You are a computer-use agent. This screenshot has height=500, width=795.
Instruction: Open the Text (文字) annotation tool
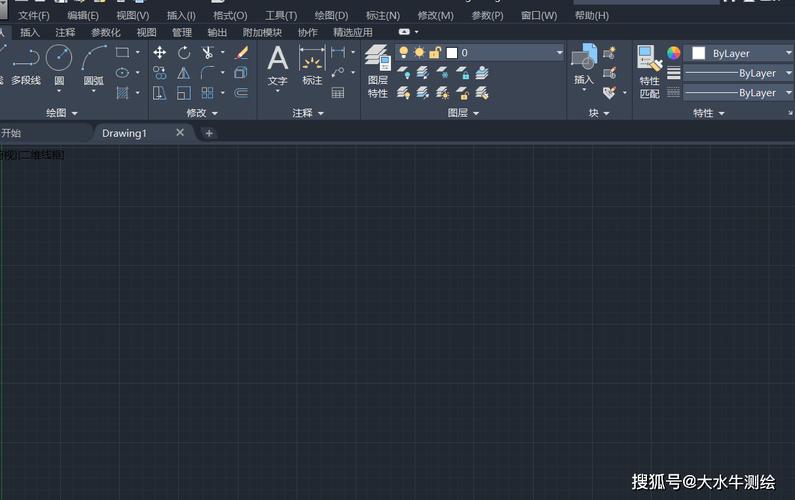(x=277, y=64)
